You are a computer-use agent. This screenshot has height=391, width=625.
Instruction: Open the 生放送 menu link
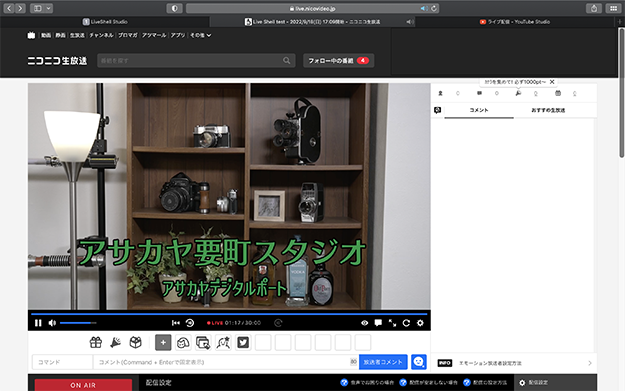77,35
